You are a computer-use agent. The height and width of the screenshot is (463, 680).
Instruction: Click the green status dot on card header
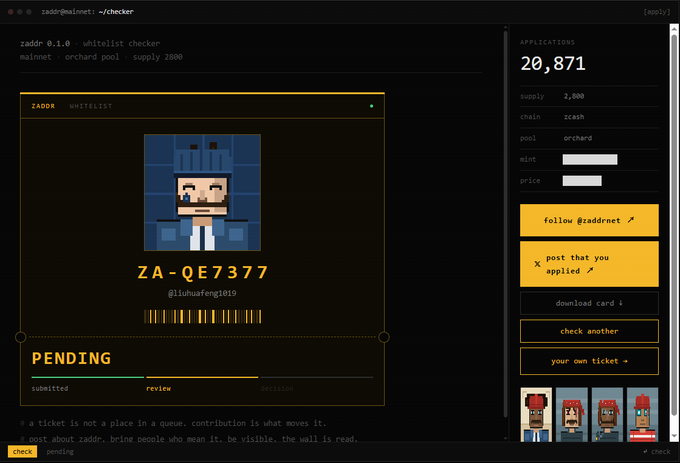[x=371, y=106]
